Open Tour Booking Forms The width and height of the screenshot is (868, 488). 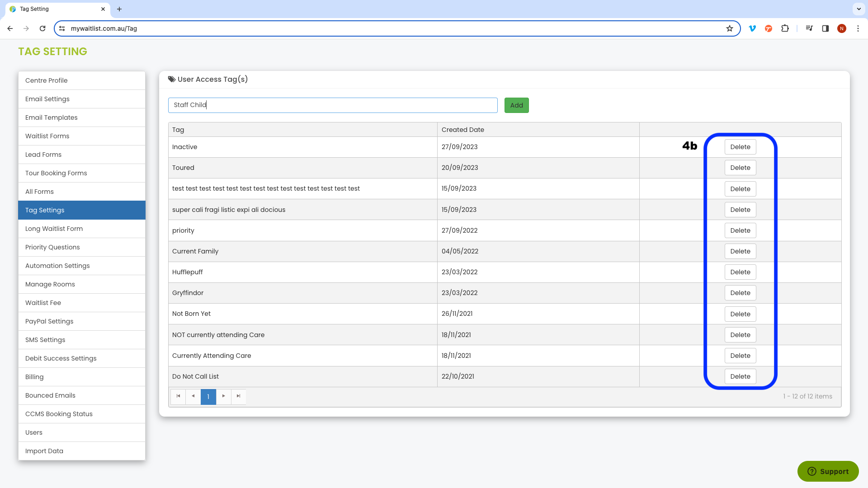(82, 173)
